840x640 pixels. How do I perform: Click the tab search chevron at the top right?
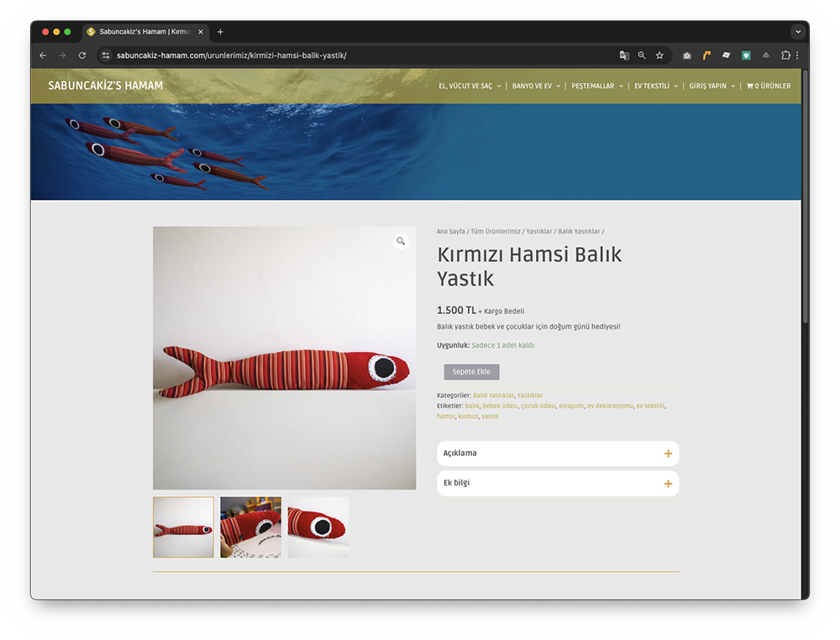(798, 32)
